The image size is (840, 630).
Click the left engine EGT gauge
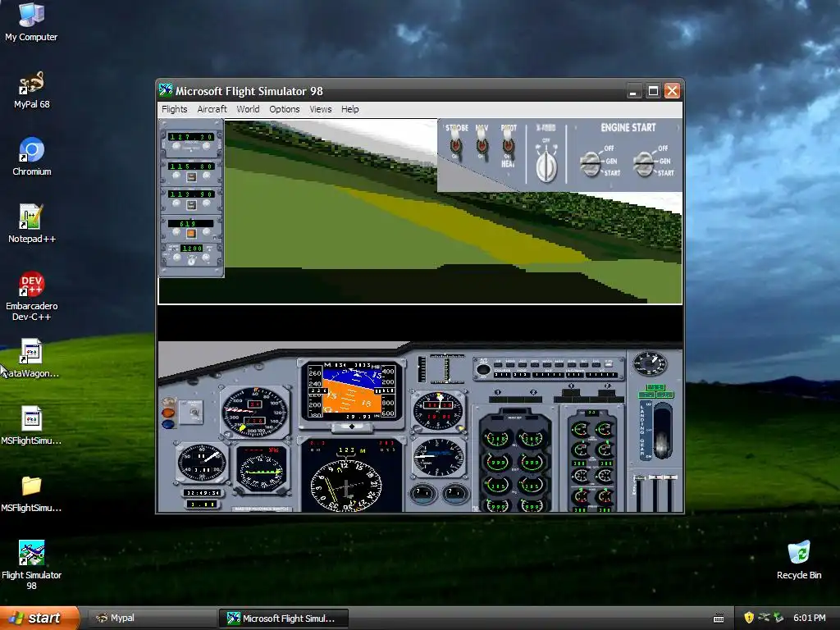(496, 463)
